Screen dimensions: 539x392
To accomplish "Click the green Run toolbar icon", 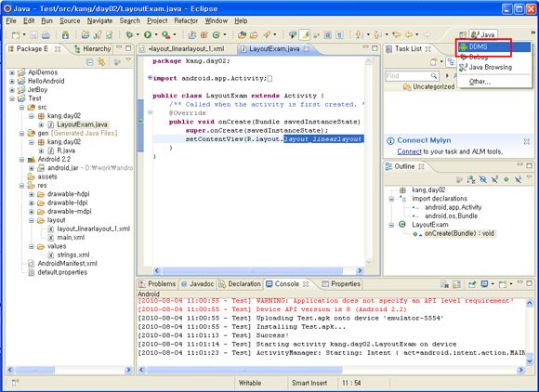I will tap(148, 34).
